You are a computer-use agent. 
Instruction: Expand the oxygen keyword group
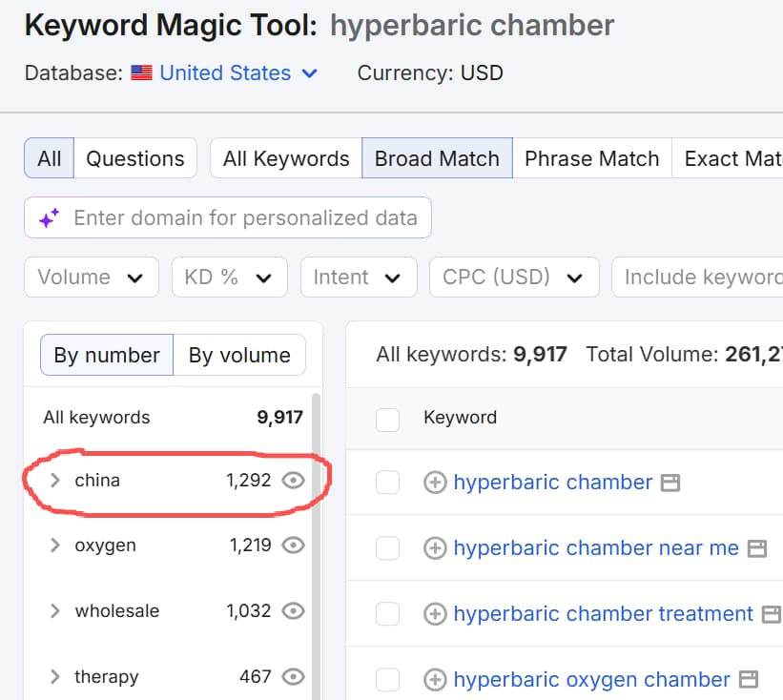(55, 546)
